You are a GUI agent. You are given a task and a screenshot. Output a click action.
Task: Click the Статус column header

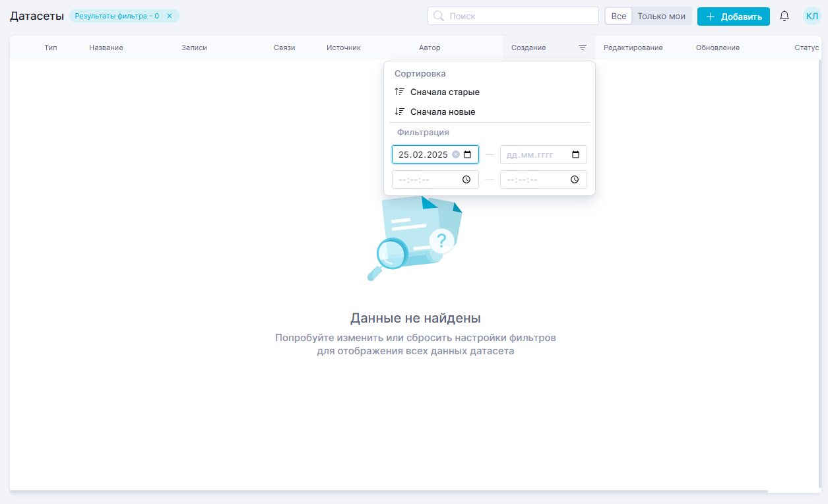tap(807, 47)
